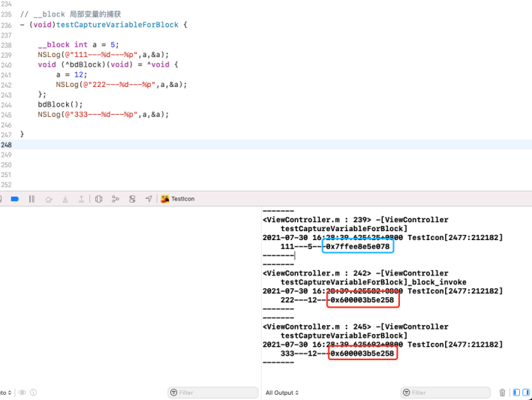The height and width of the screenshot is (400, 532).
Task: Open the Environment Overrides icon
Action: pos(132,199)
